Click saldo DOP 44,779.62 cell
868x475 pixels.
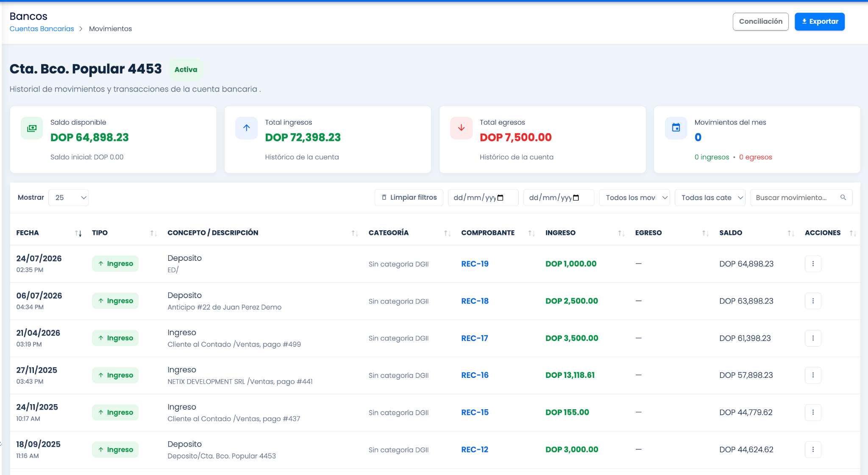pyautogui.click(x=746, y=412)
